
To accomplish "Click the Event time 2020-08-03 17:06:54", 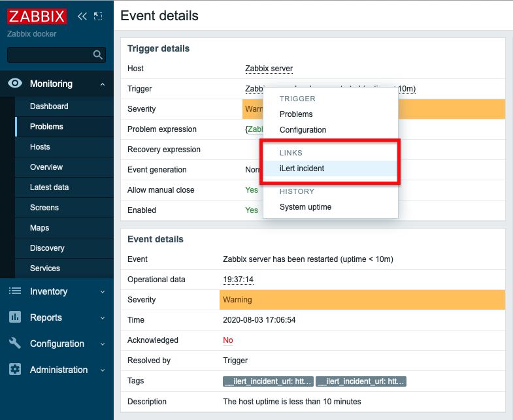I will [x=259, y=320].
